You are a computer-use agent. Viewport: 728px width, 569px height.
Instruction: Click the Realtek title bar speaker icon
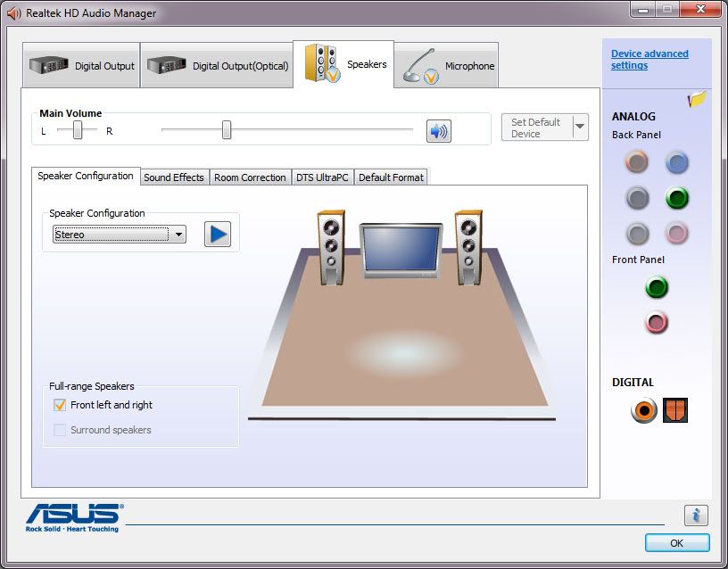[14, 13]
